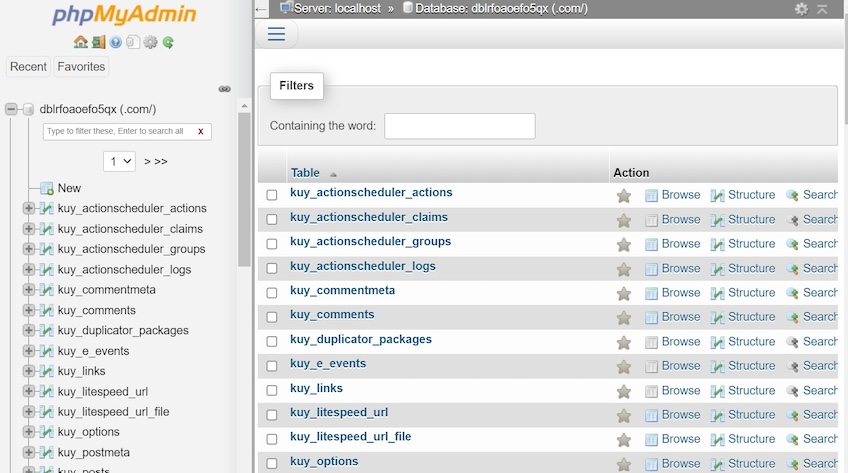Screen dimensions: 848x473
Task: Expand kuy_actionscheduler_groups in sidebar tree
Action: (29, 249)
